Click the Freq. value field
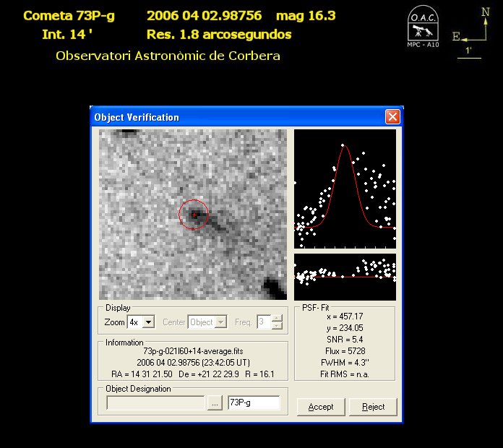Screen dimensions: 503x448 click(x=264, y=322)
